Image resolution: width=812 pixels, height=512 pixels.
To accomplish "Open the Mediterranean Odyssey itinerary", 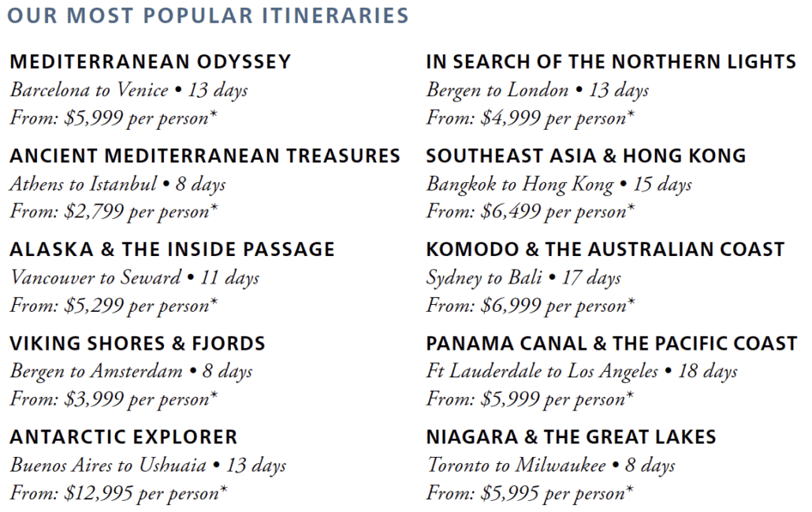I will (x=151, y=62).
